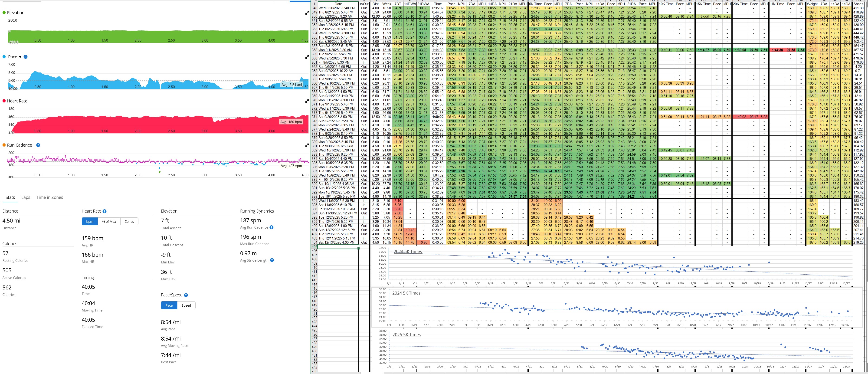
Task: Select empty cell in spreadsheet row 405
Action: 338,247
